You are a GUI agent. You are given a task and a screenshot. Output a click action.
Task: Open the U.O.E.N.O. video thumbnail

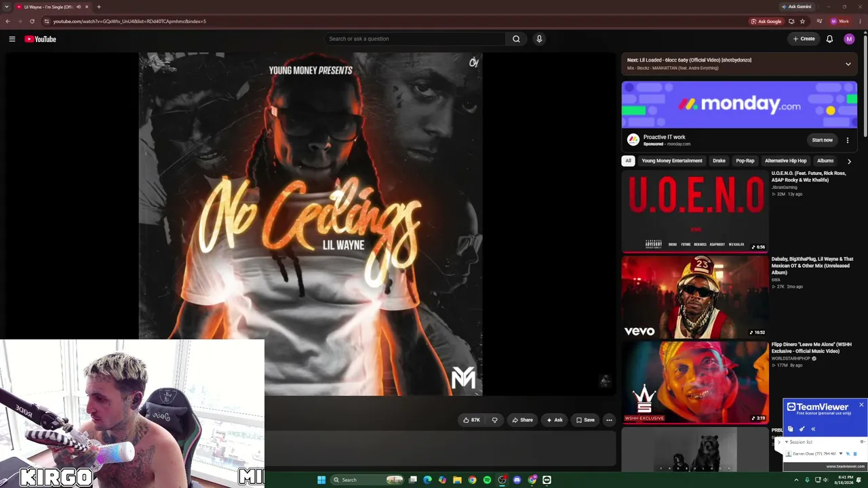[x=695, y=211]
